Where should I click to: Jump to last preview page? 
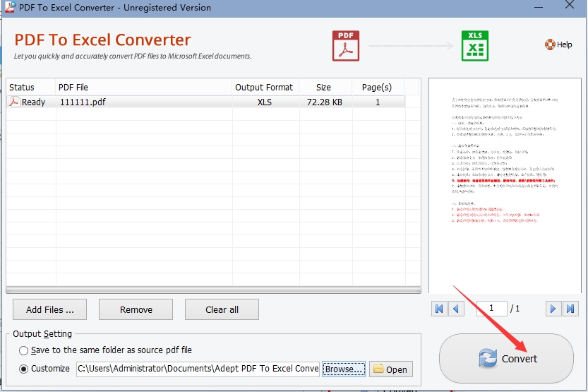click(570, 309)
